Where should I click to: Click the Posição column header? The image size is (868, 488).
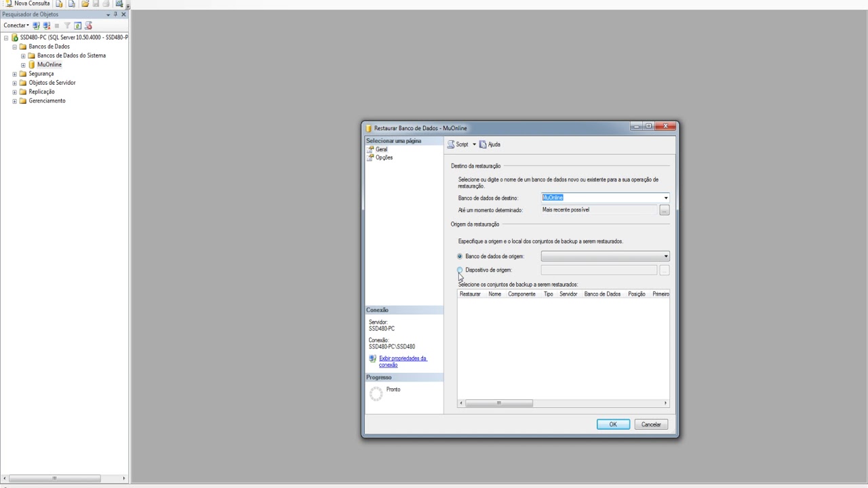point(637,294)
